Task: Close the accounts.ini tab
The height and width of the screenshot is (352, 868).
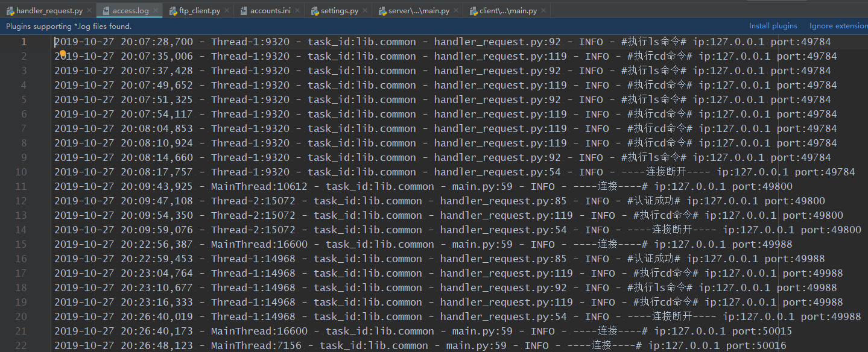Action: coord(297,11)
